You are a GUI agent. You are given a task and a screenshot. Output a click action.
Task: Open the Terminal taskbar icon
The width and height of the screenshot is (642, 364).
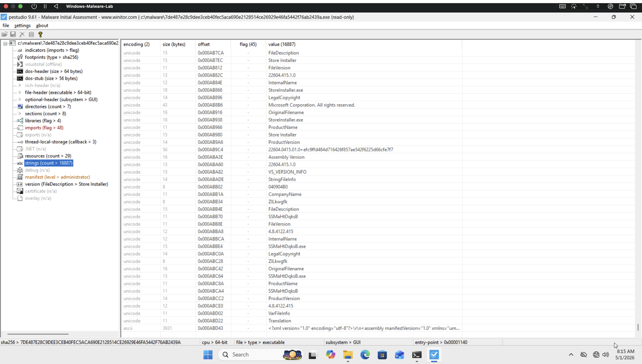(x=417, y=354)
